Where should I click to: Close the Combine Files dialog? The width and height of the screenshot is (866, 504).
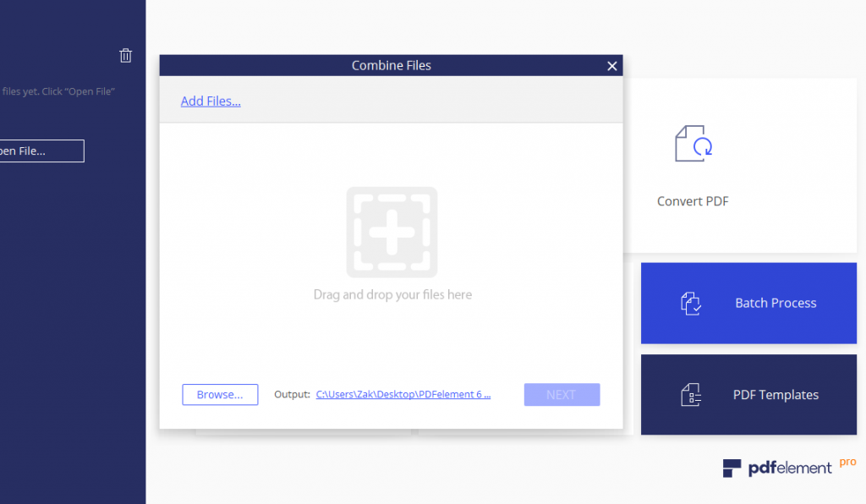click(612, 66)
